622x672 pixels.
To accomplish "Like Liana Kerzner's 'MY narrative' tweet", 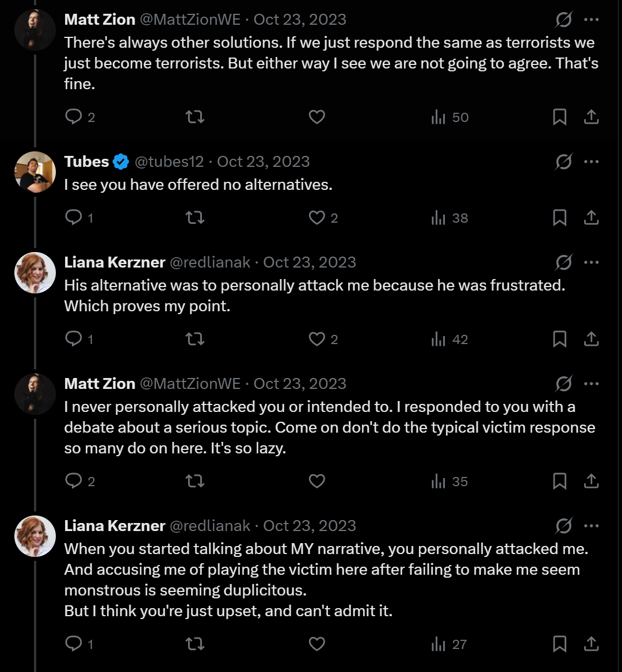I will 317,644.
